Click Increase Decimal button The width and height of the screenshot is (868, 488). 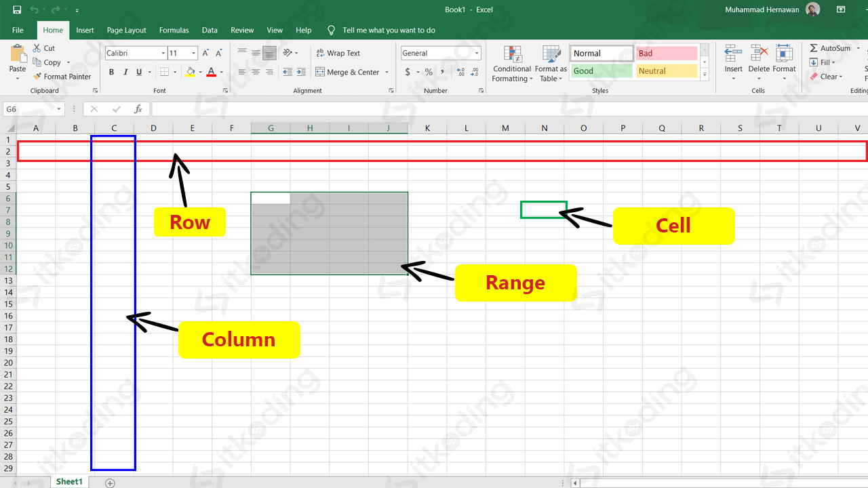click(461, 72)
